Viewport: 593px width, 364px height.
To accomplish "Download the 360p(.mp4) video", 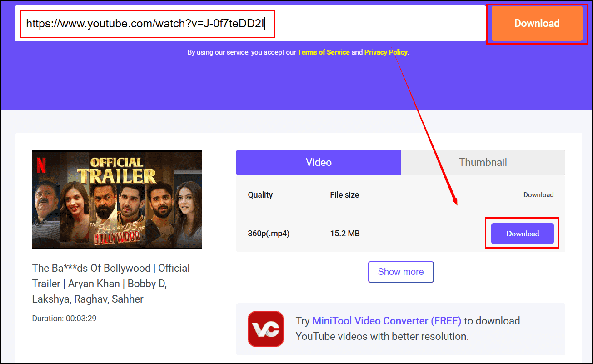I will click(523, 234).
